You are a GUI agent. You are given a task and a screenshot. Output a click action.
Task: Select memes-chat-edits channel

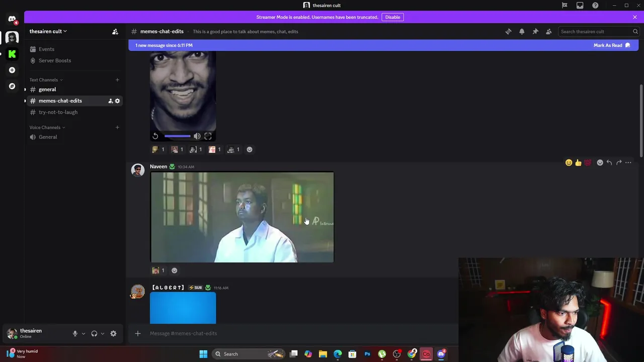coord(60,101)
